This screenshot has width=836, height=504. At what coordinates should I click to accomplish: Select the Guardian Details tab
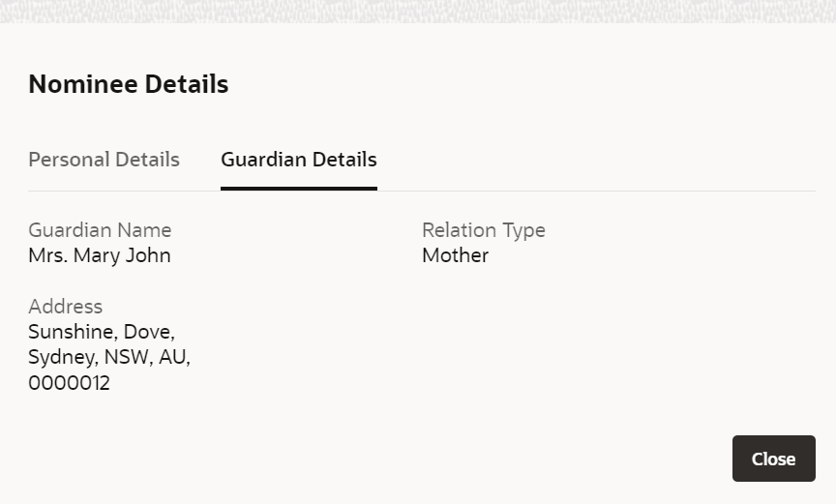(298, 160)
